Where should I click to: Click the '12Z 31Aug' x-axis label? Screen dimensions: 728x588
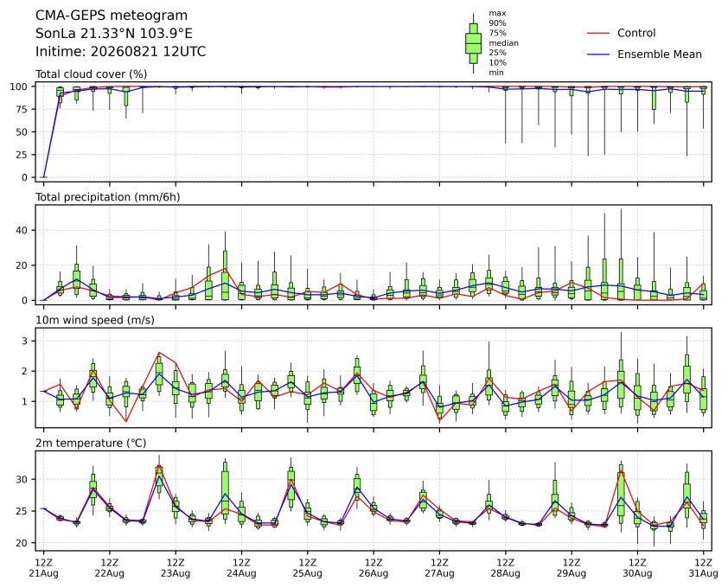(704, 568)
